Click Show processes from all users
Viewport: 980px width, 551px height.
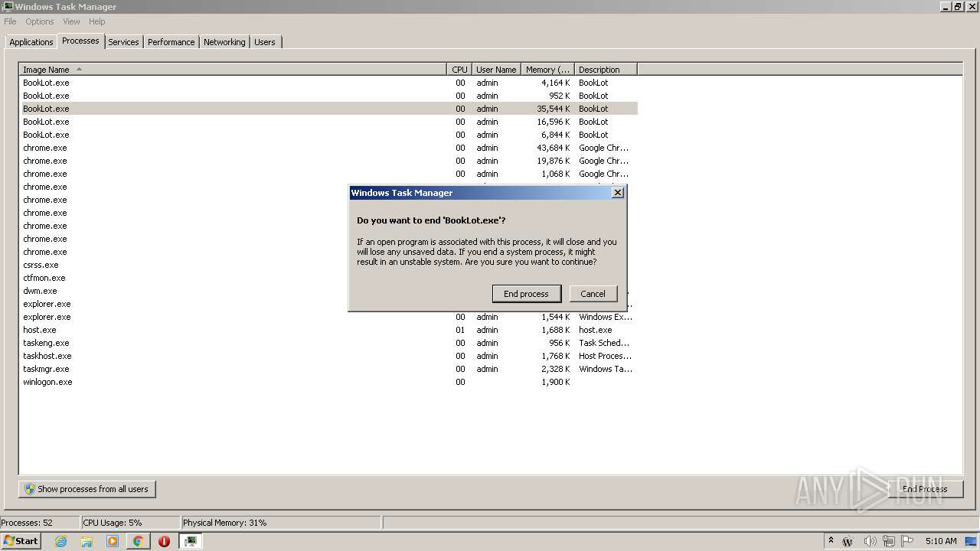coord(87,489)
